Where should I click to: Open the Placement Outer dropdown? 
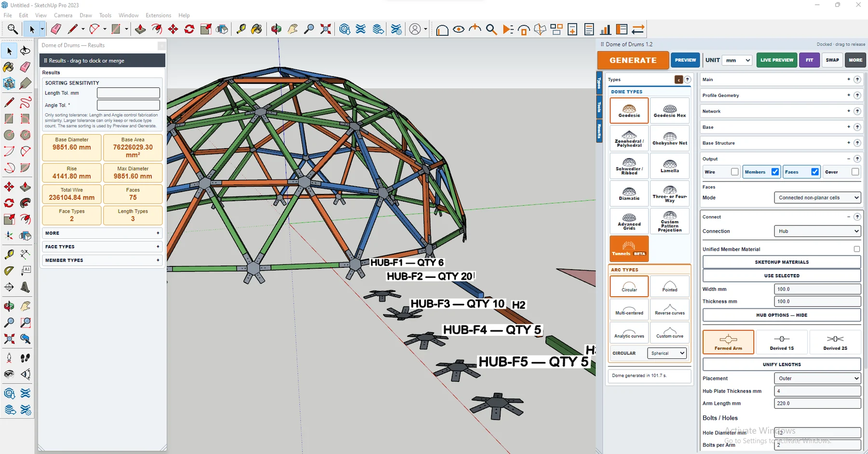(x=817, y=378)
